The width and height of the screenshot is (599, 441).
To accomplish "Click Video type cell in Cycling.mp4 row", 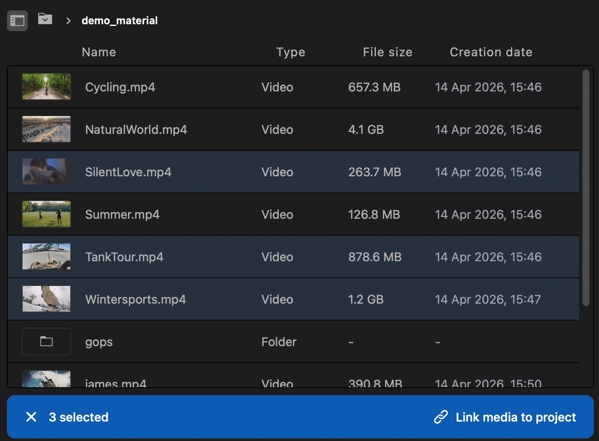I will [x=277, y=87].
